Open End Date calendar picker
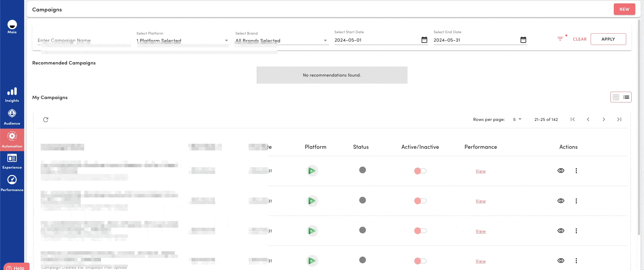The height and width of the screenshot is (270, 644). (x=523, y=40)
